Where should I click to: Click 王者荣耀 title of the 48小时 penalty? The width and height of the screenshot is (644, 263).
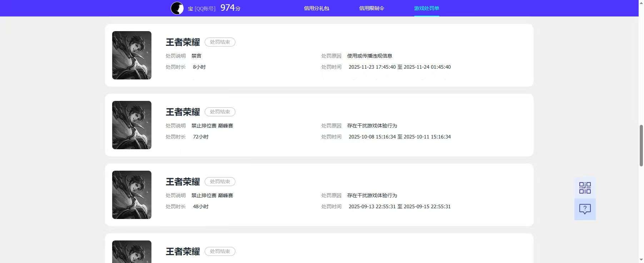183,182
